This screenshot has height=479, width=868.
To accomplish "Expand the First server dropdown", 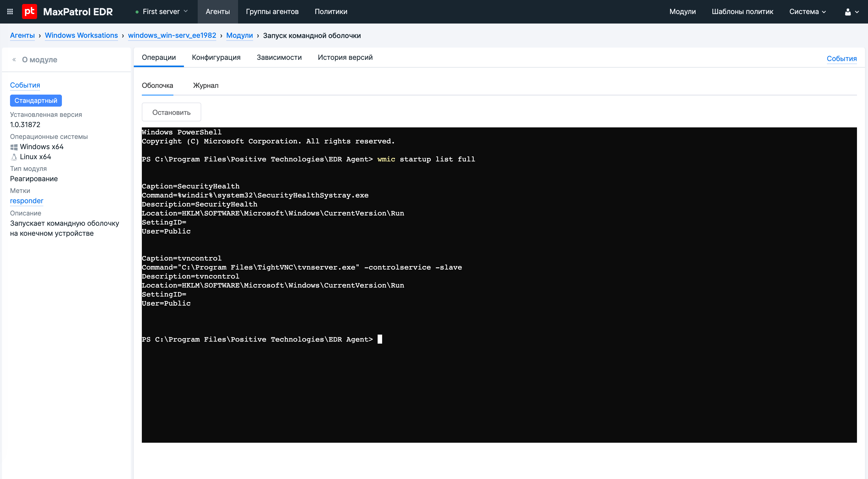I will (162, 12).
